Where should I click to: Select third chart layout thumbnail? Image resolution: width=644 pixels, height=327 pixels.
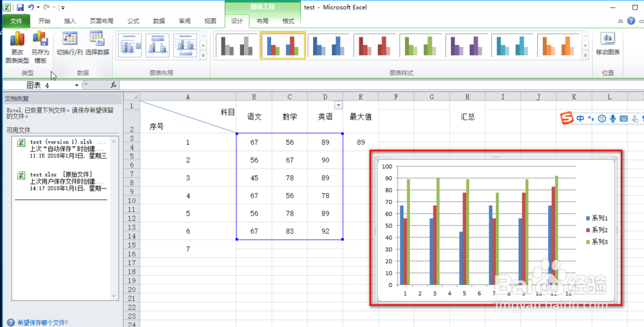pyautogui.click(x=185, y=45)
